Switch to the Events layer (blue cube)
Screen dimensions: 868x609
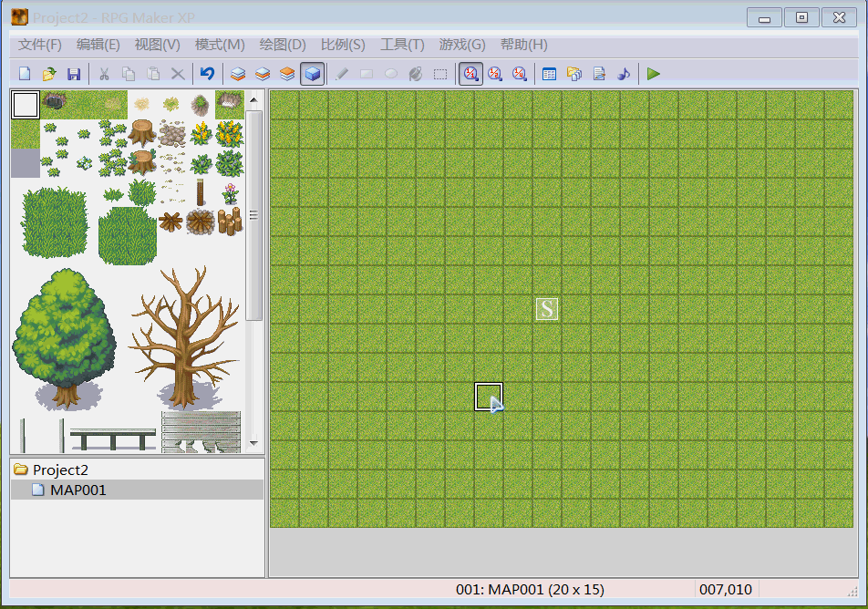click(x=312, y=74)
